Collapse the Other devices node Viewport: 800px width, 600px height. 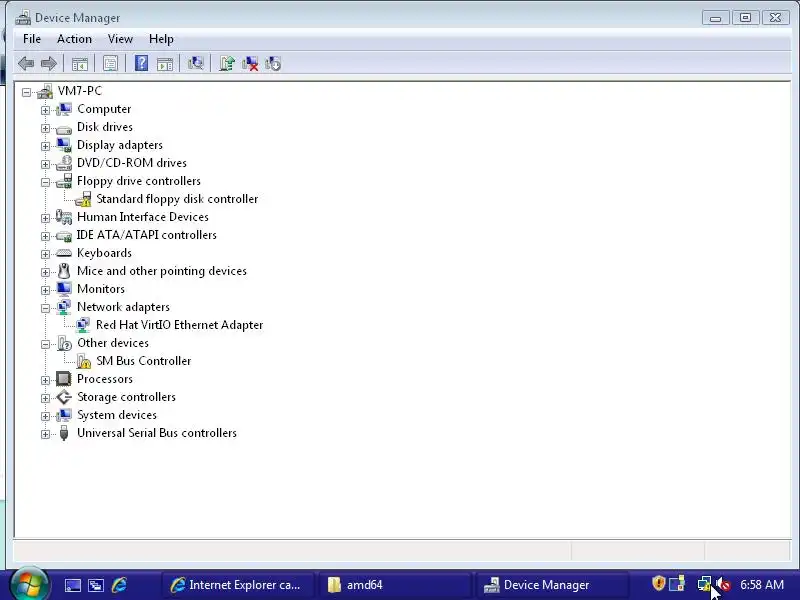[x=45, y=344]
